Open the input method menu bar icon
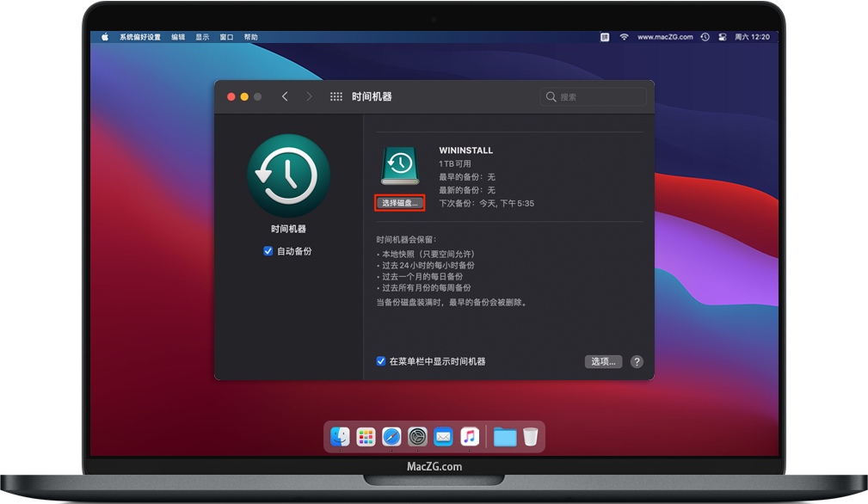 (605, 38)
